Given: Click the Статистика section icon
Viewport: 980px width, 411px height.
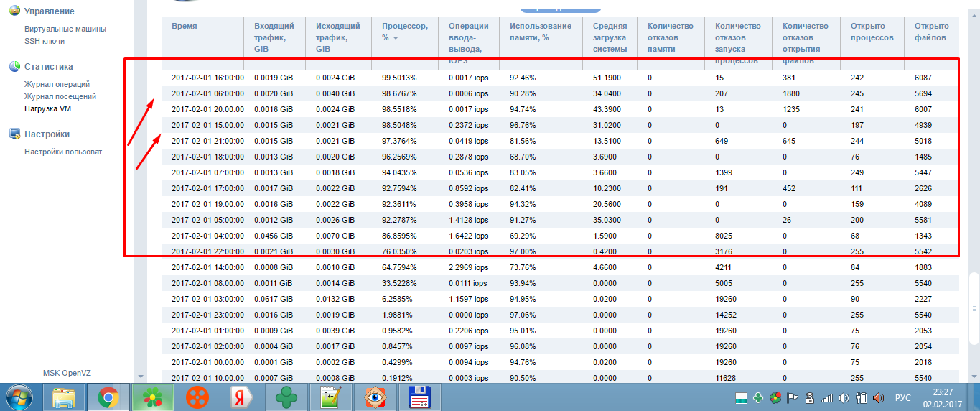Looking at the screenshot, I should (x=14, y=67).
